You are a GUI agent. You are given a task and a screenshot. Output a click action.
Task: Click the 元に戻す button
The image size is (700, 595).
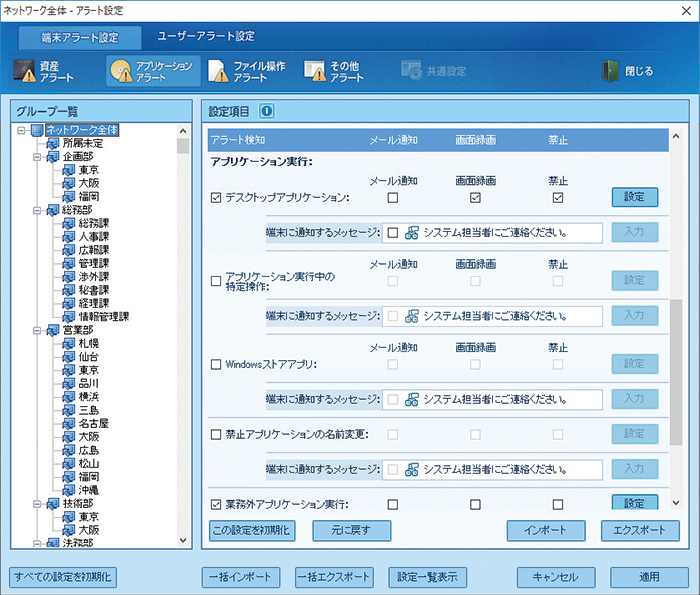[x=351, y=530]
